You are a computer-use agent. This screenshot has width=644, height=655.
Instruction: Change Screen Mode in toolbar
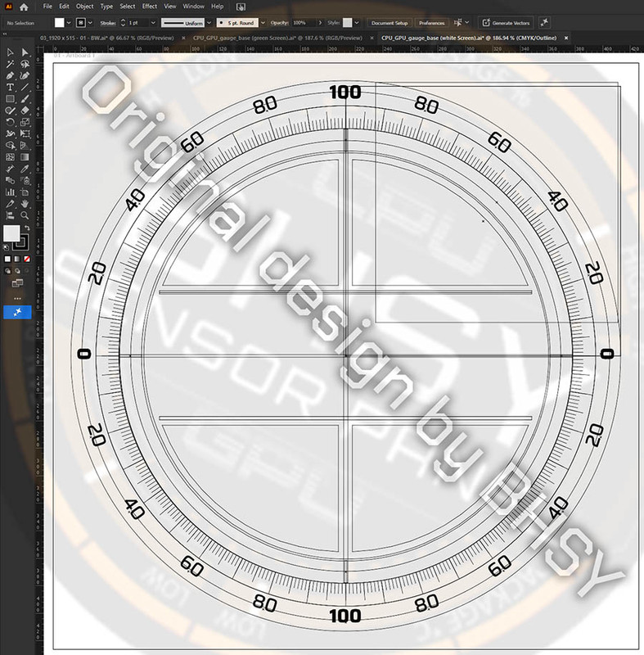17,283
